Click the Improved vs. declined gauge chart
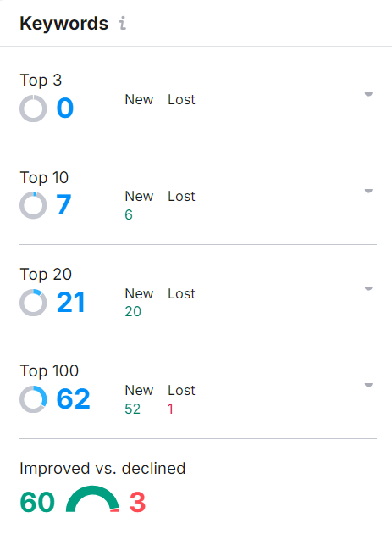Viewport: 392px width, 540px height. click(x=92, y=499)
